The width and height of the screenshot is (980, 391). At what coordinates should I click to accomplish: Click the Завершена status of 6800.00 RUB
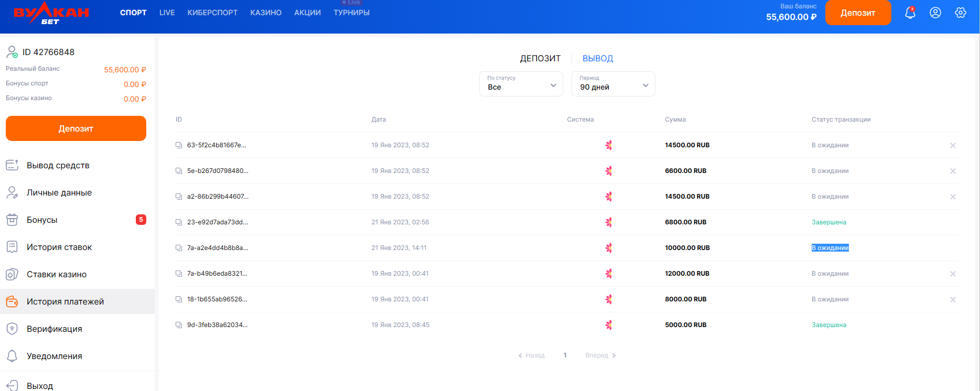click(829, 222)
